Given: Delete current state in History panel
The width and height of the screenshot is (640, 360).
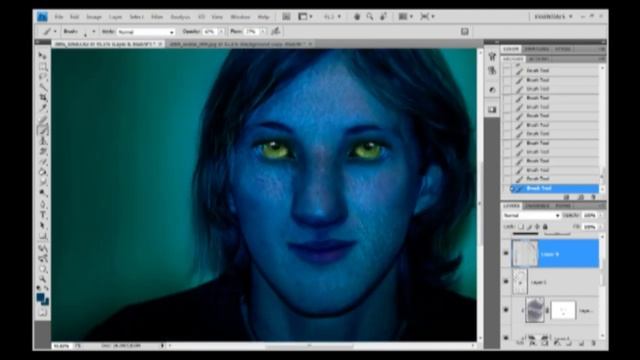Looking at the screenshot, I should coord(593,197).
